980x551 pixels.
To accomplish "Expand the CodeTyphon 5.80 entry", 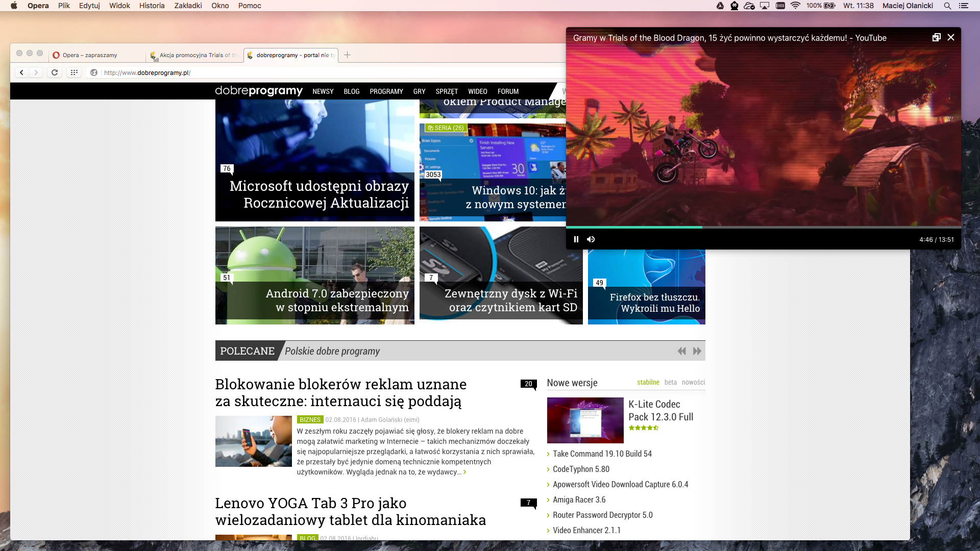I will coord(581,469).
